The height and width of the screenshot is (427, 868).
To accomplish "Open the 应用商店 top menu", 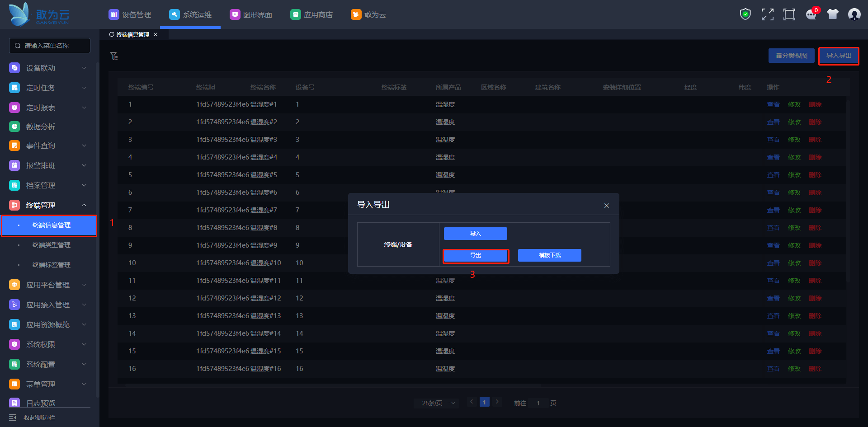I will coord(312,15).
